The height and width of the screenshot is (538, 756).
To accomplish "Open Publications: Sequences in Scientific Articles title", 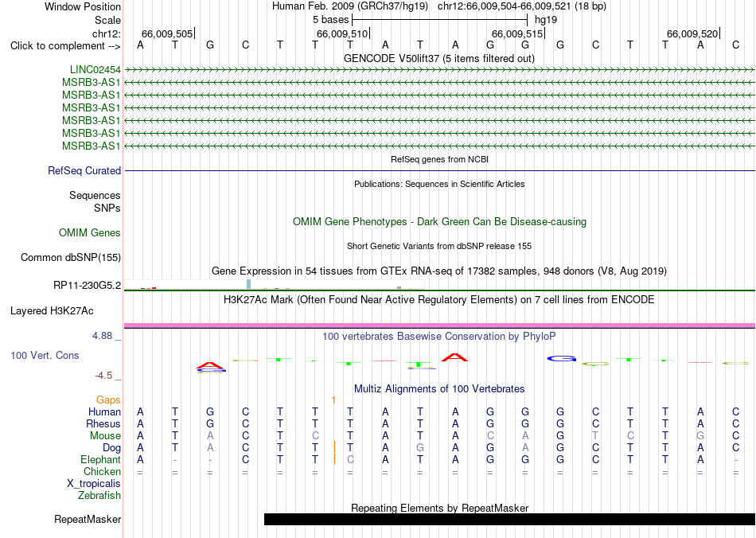I will pos(439,184).
